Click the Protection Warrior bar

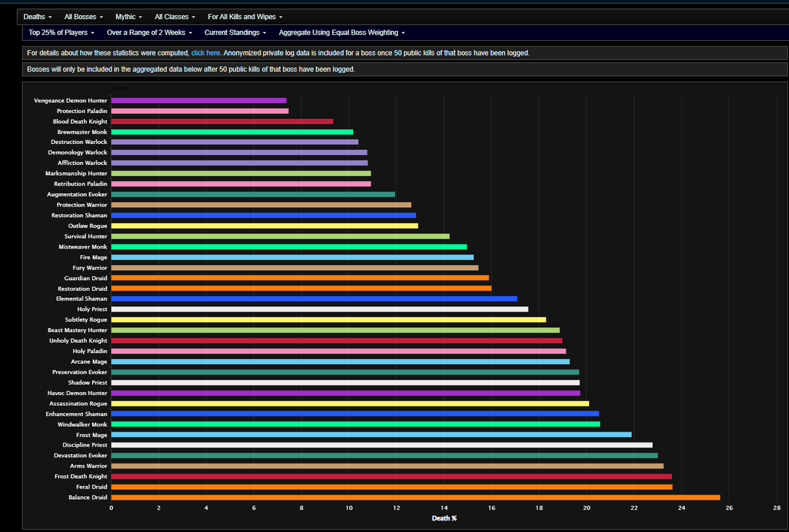[261, 205]
